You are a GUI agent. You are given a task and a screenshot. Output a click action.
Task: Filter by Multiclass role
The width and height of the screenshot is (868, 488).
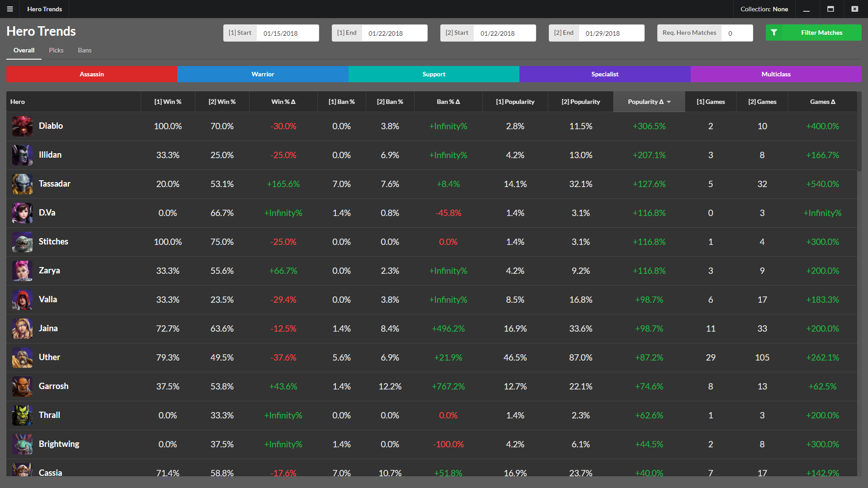(776, 74)
